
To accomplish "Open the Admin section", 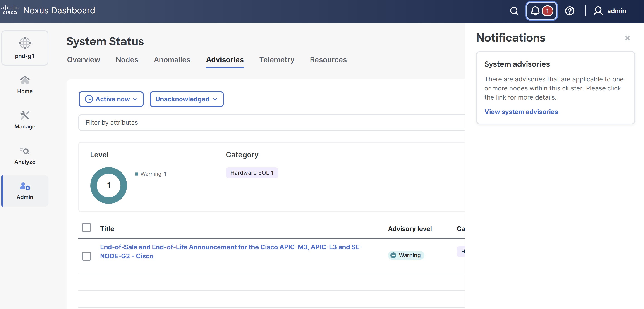I will click(x=25, y=191).
